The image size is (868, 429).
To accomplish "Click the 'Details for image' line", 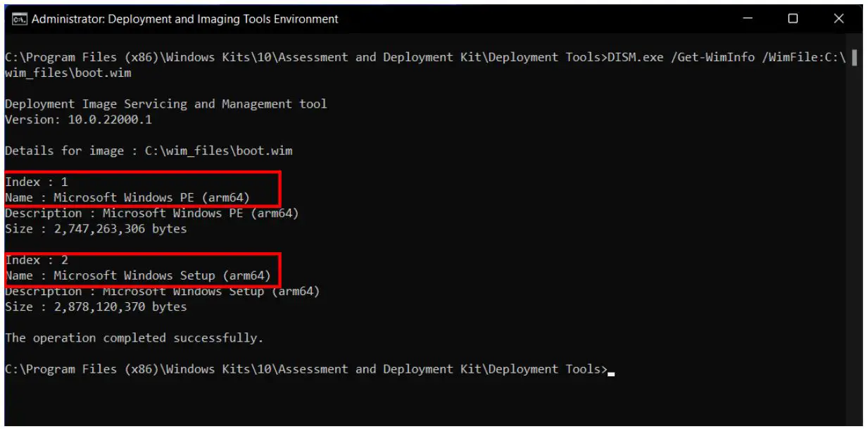I will [x=149, y=151].
